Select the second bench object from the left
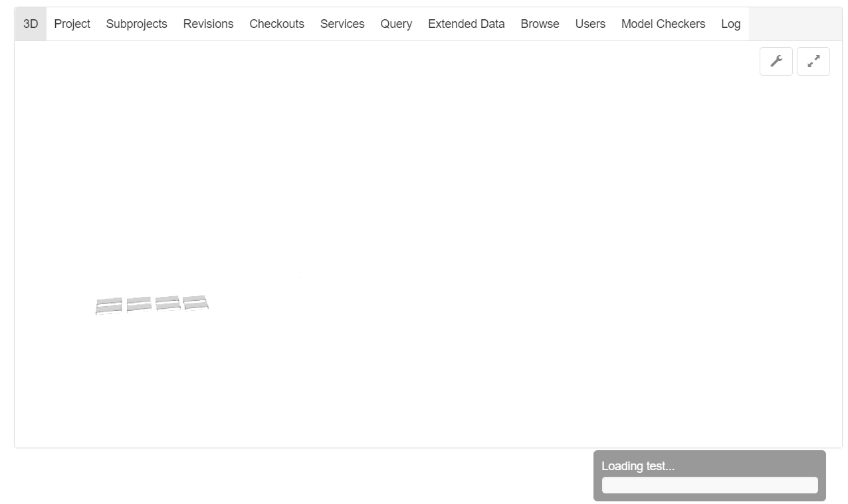This screenshot has width=848, height=504. click(138, 303)
